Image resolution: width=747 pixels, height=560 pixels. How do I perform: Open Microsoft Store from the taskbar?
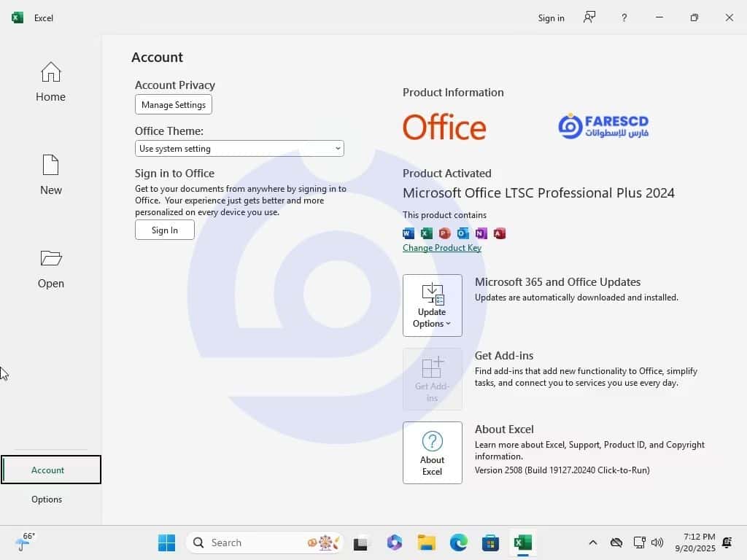490,542
